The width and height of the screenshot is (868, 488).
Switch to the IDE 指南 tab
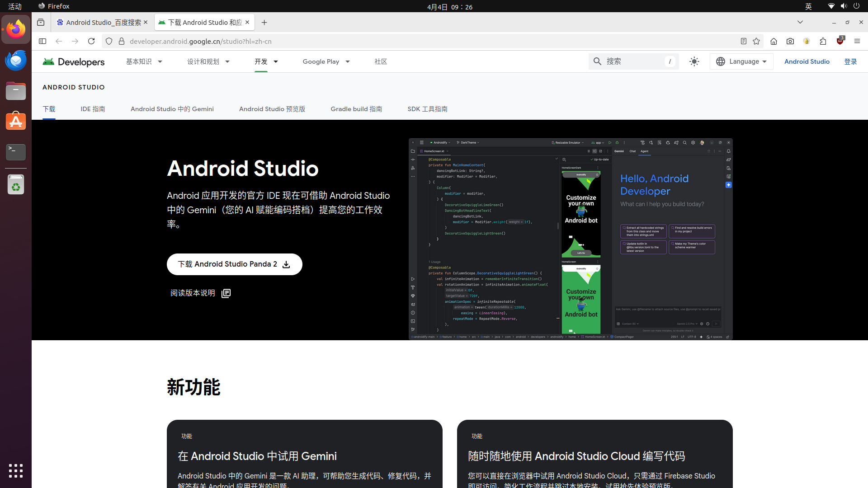coord(93,109)
